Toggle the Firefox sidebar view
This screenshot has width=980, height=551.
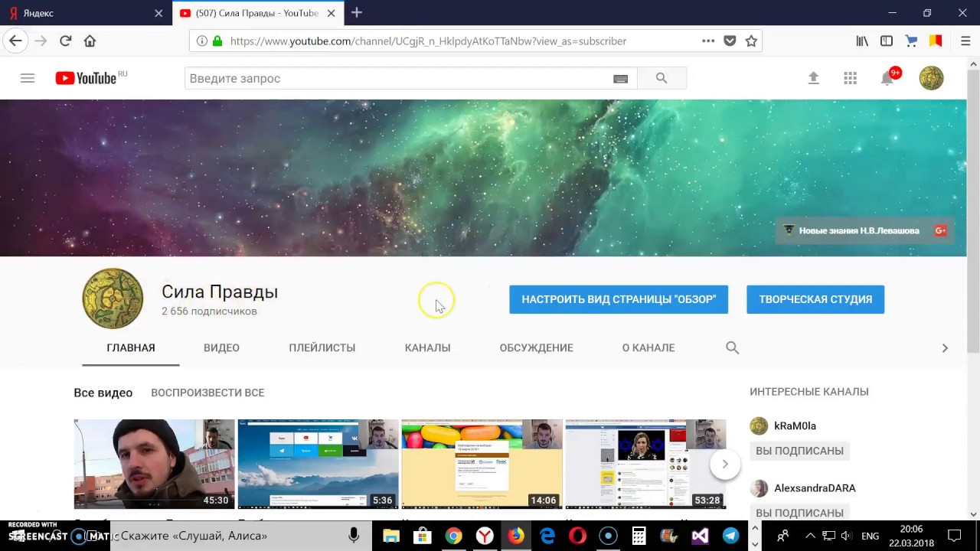(887, 41)
